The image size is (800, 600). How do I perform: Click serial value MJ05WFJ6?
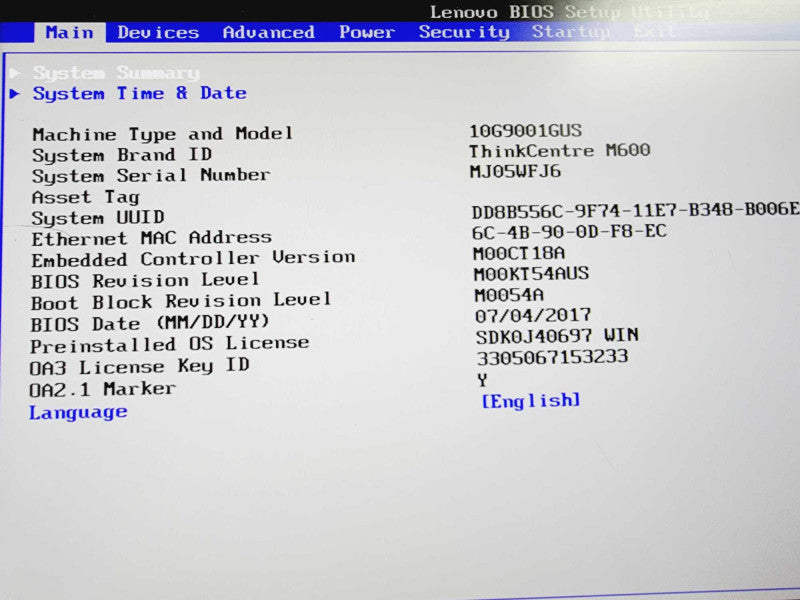pos(515,171)
